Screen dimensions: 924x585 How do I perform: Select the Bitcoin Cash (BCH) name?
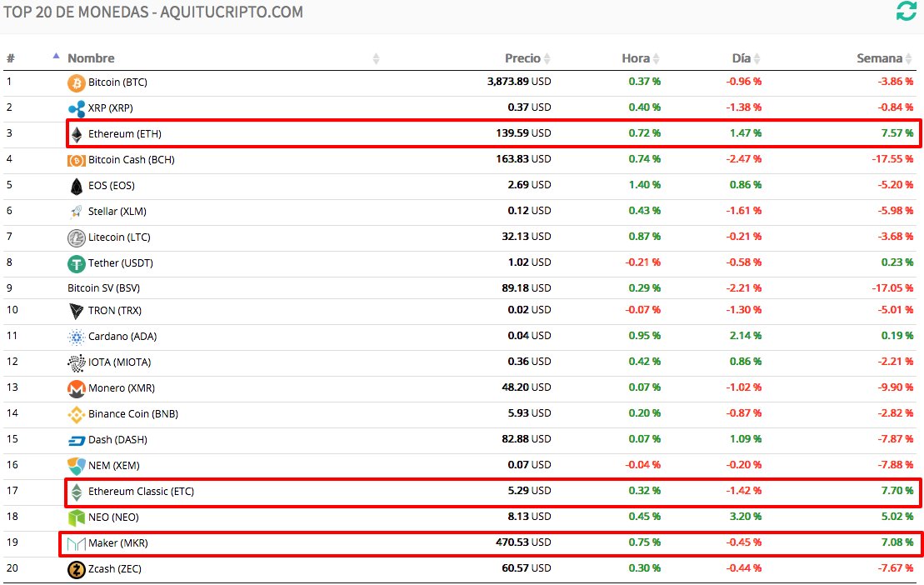pyautogui.click(x=131, y=160)
